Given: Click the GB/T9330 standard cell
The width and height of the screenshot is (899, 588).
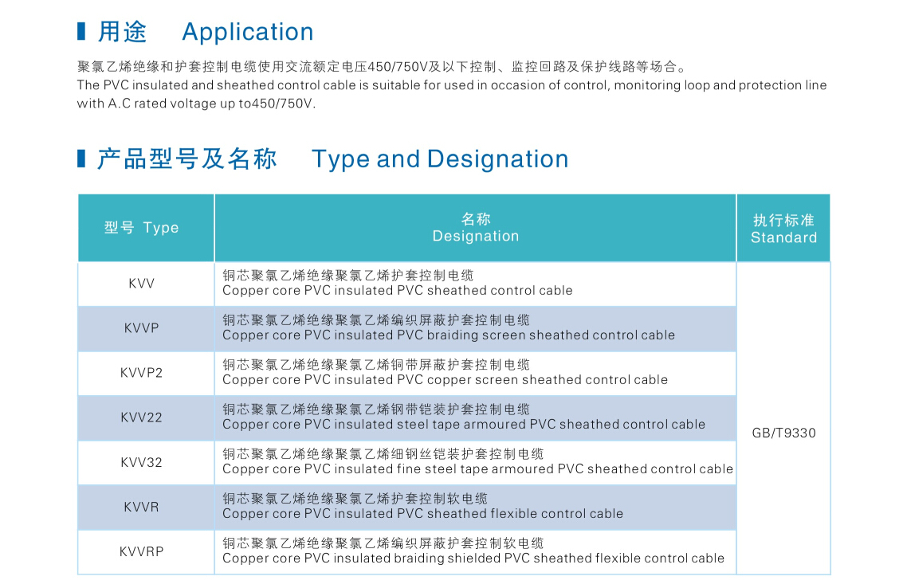Looking at the screenshot, I should (783, 433).
